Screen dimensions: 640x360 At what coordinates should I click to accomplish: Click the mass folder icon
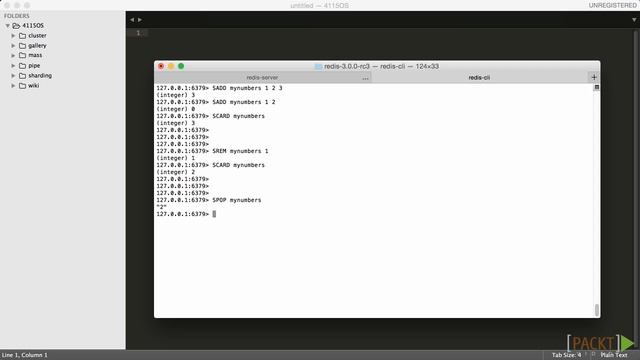coord(22,56)
